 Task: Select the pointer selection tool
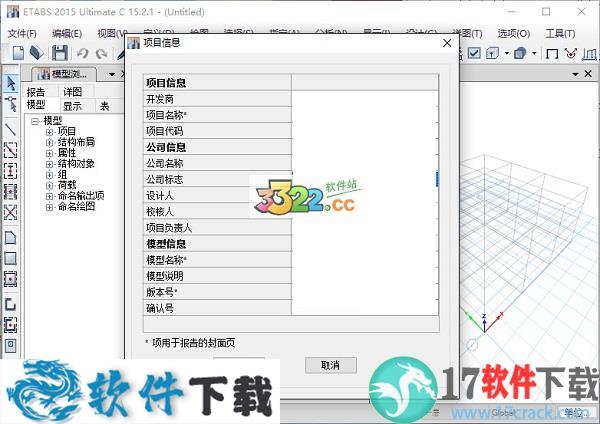pyautogui.click(x=11, y=84)
